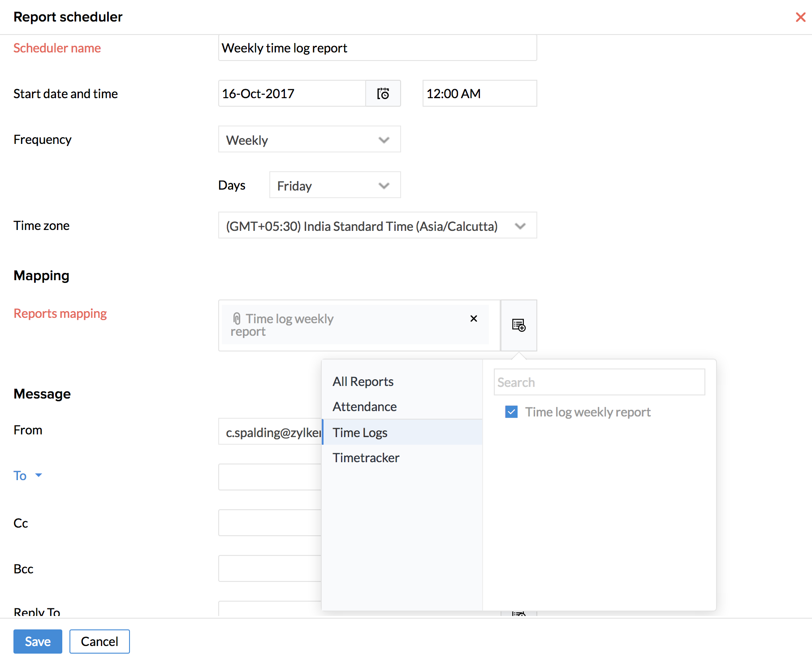Select All Reports category
812x659 pixels.
point(363,382)
